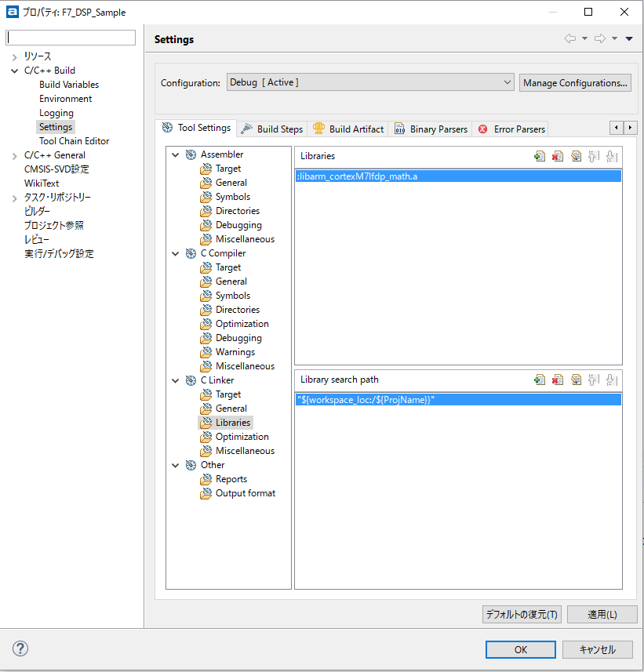Select Tool Chain Editor item

pos(75,141)
